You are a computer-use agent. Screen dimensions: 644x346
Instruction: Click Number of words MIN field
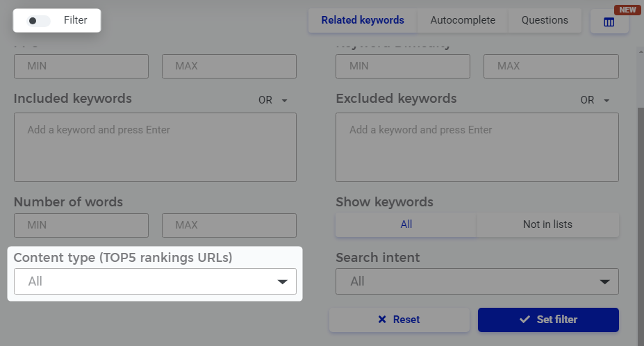(81, 225)
